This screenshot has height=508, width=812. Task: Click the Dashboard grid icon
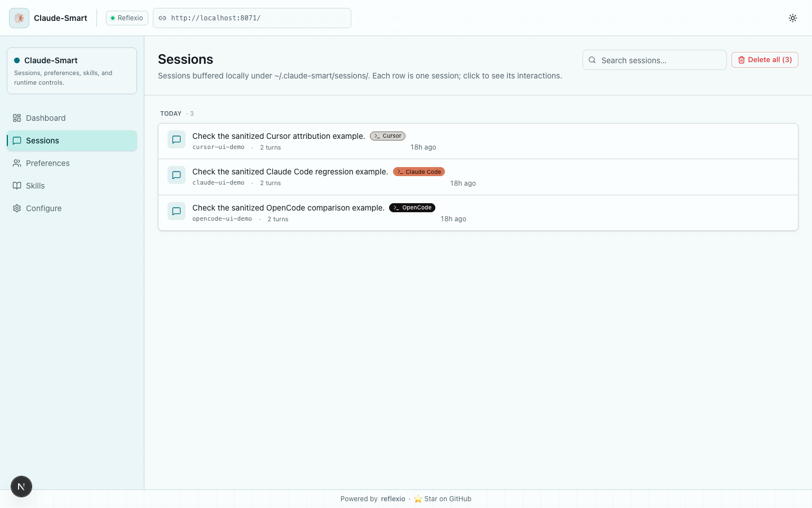(17, 118)
